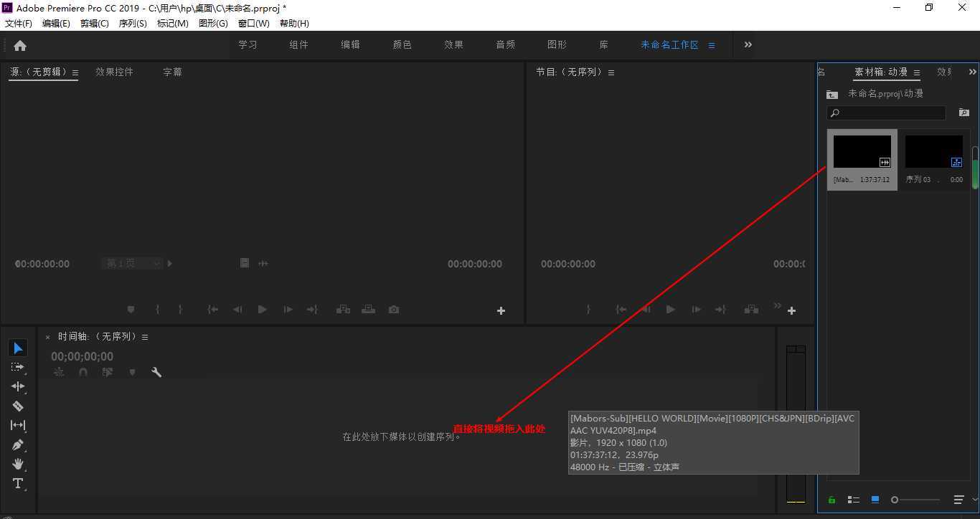Expand workspace overflow double chevron
980x519 pixels.
748,44
